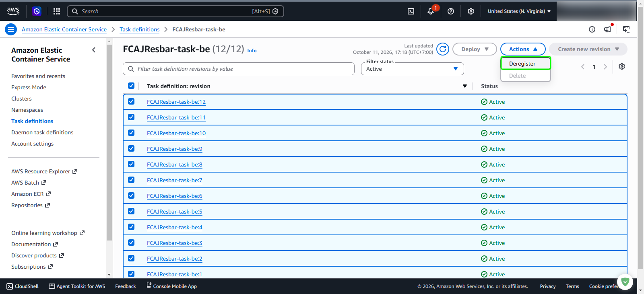
Task: Open the info panel icon
Action: click(x=592, y=29)
